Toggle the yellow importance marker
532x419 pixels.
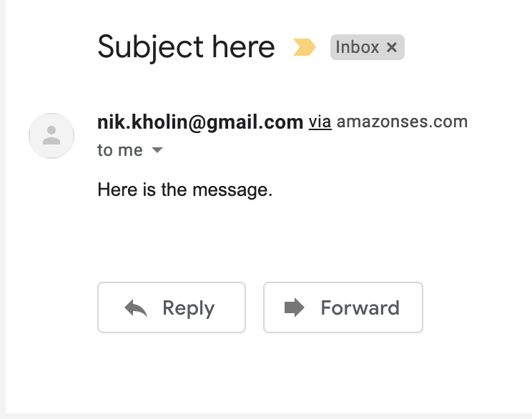(305, 48)
